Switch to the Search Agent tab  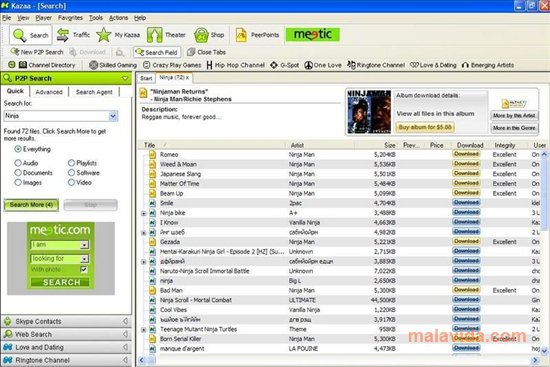(94, 92)
